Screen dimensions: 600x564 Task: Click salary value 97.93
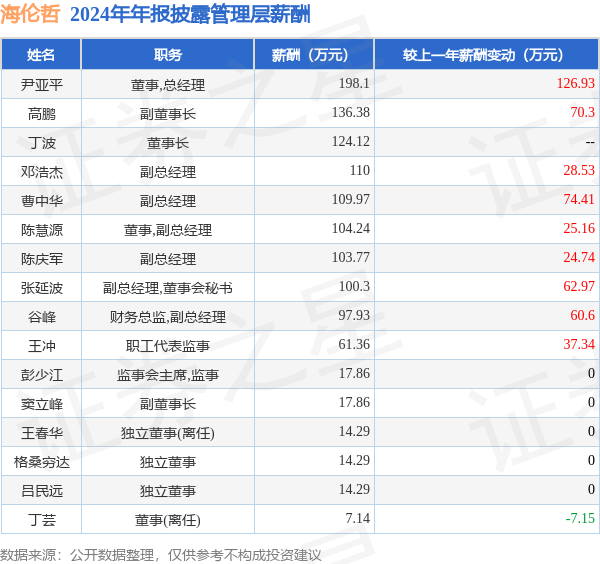tap(354, 316)
